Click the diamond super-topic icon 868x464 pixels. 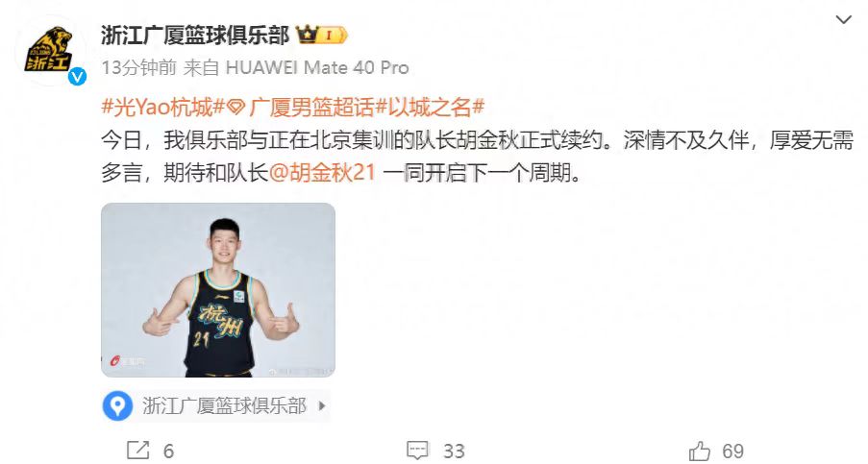coord(236,107)
